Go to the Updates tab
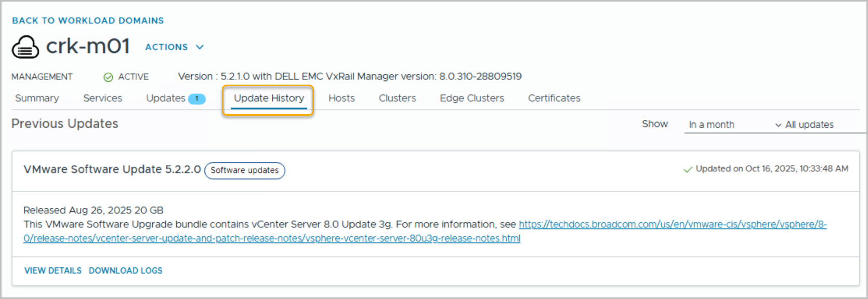868x299 pixels. (165, 98)
